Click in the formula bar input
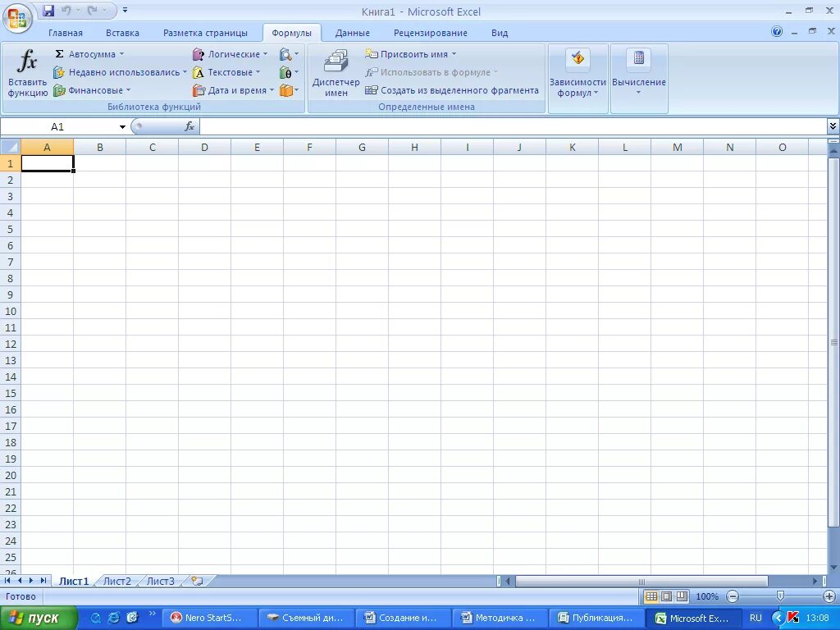This screenshot has height=630, width=840. pyautogui.click(x=514, y=126)
